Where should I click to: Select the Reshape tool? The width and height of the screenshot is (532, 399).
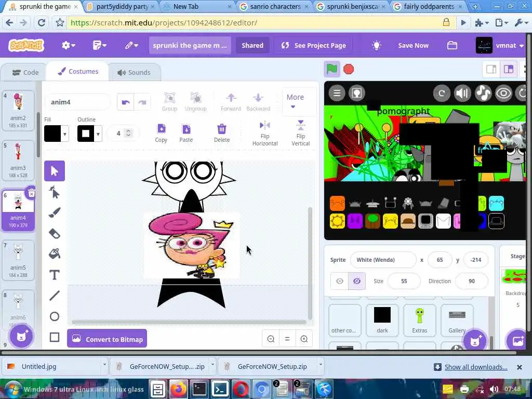[54, 192]
